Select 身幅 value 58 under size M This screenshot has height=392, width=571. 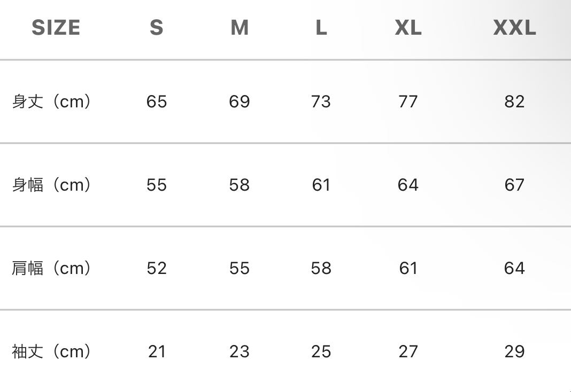pos(240,185)
